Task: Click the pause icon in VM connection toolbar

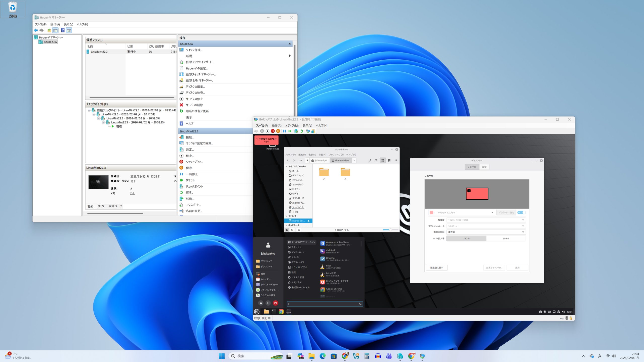Action: pyautogui.click(x=285, y=131)
